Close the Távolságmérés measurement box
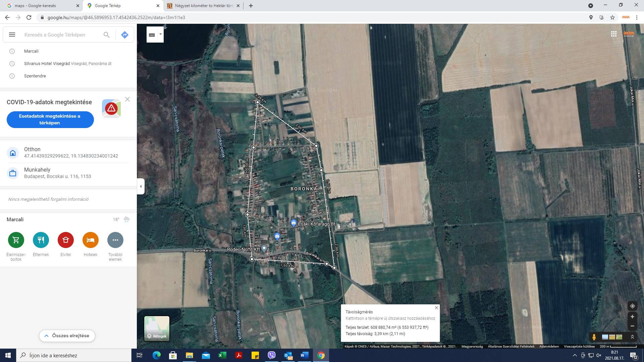This screenshot has width=644, height=362. coord(436,308)
